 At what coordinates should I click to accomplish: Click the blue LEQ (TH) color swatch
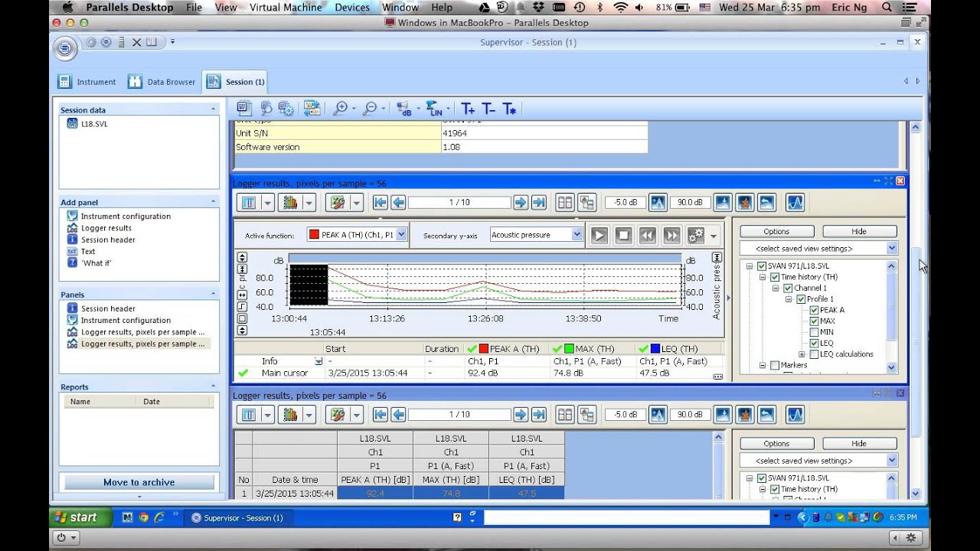click(x=655, y=349)
